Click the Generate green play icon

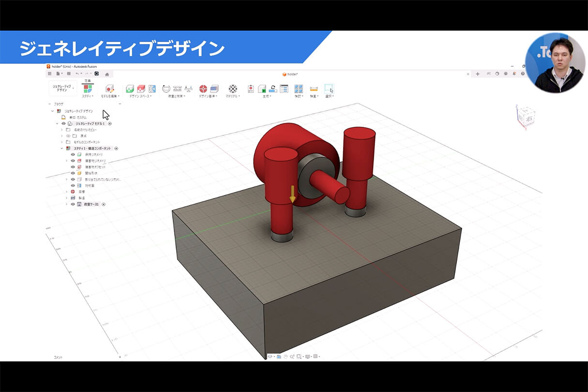(x=262, y=89)
